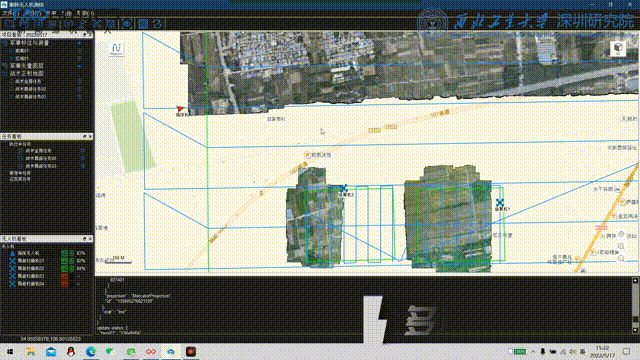Toggle visibility of third task in task panel

pos(83,166)
